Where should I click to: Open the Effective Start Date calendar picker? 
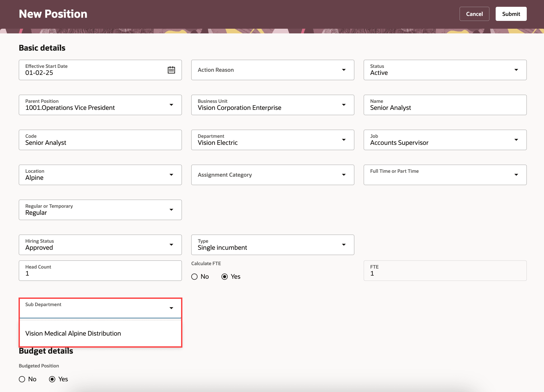(x=171, y=70)
